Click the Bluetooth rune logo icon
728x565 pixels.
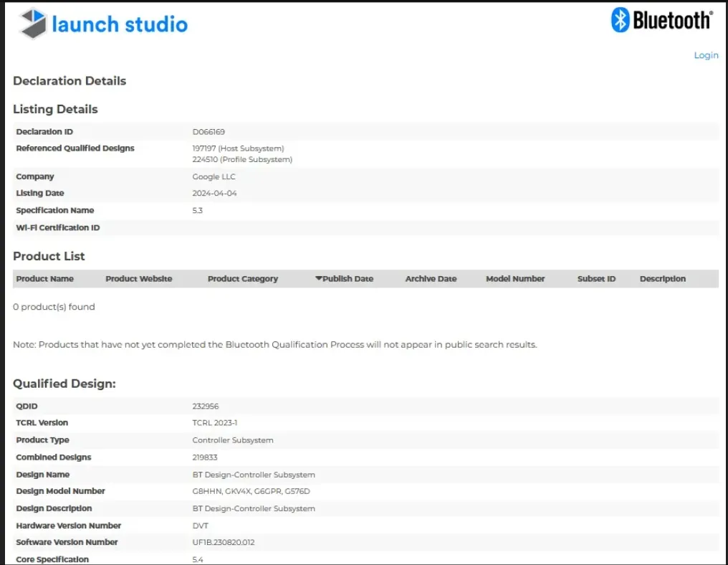(x=620, y=20)
